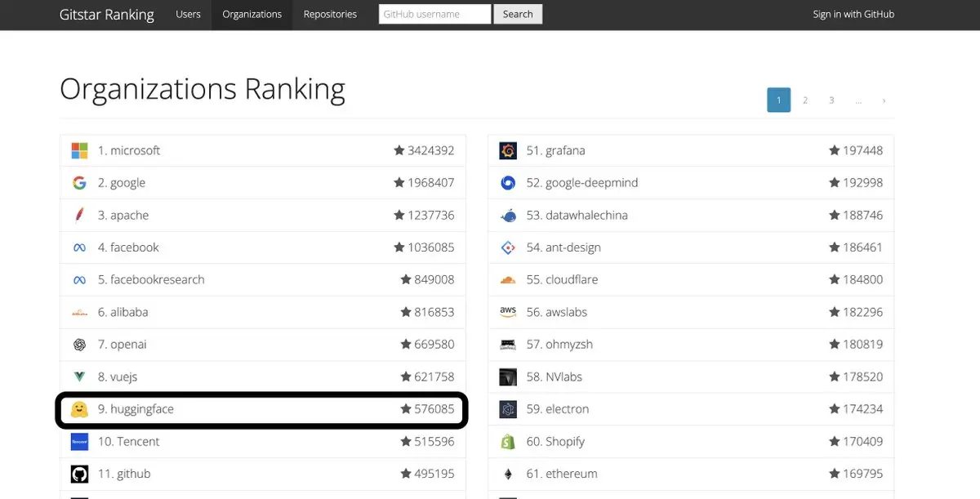The width and height of the screenshot is (980, 499).
Task: Go to next page with arrow
Action: [x=884, y=100]
